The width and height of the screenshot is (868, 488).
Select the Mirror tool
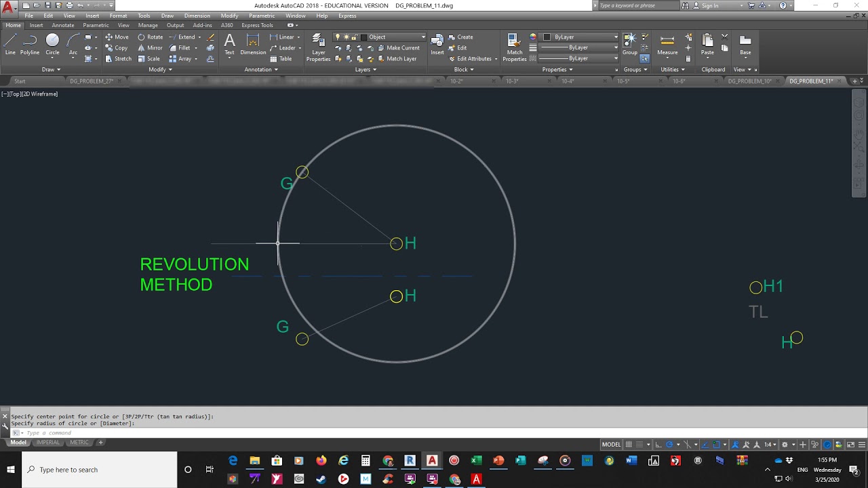[150, 48]
